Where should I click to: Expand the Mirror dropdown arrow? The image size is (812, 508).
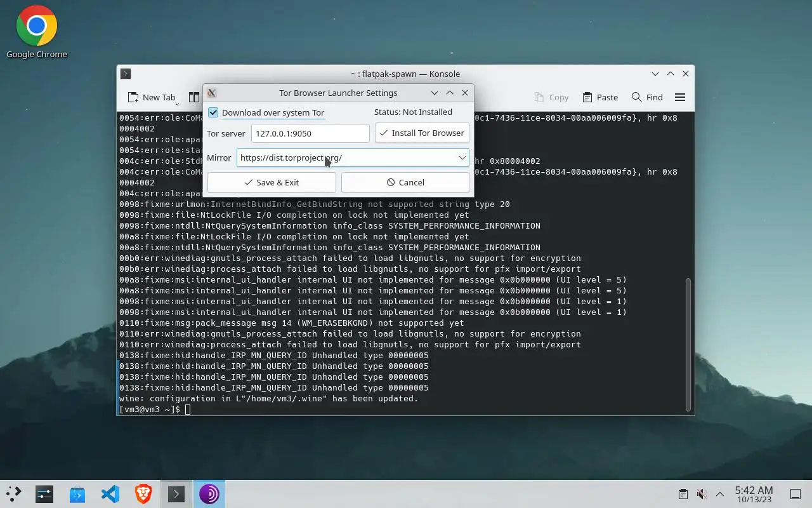click(462, 157)
